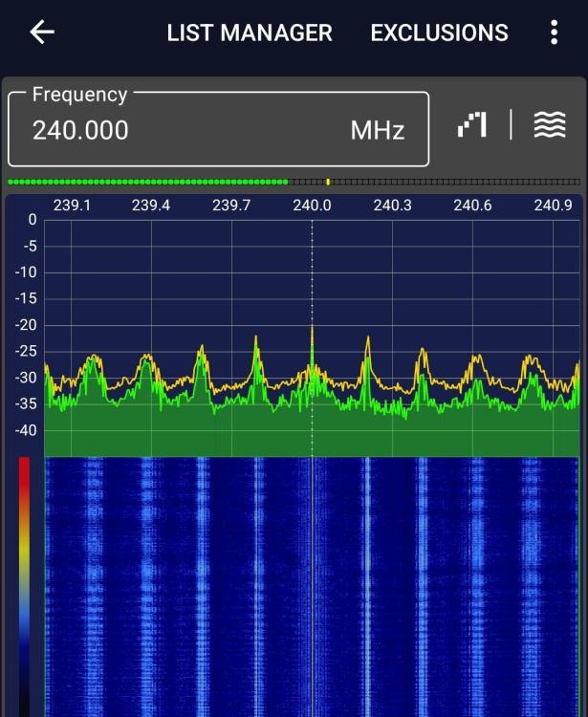Click the waterfall color scale bar
Screen dimensions: 588x717
pos(24,587)
